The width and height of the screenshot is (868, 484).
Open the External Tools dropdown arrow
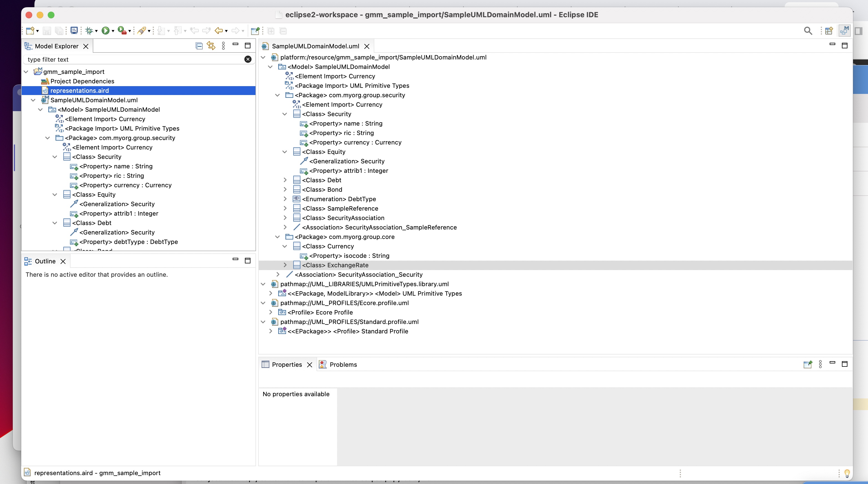coord(130,31)
